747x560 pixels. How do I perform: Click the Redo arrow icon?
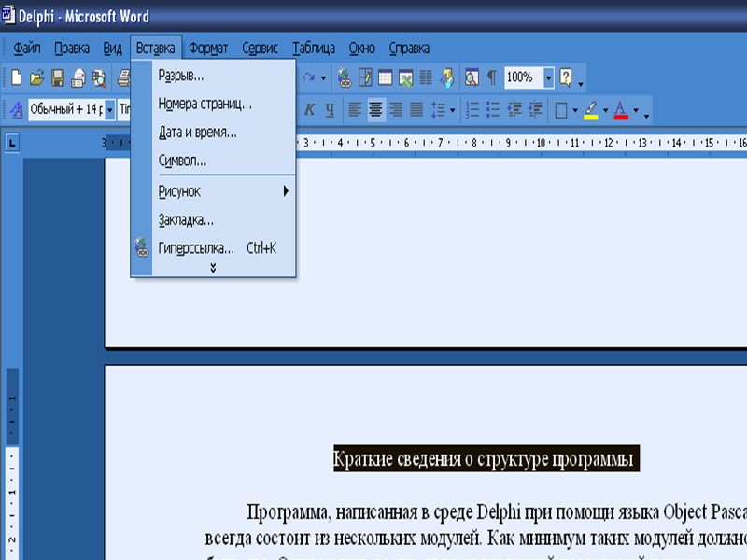pos(309,77)
